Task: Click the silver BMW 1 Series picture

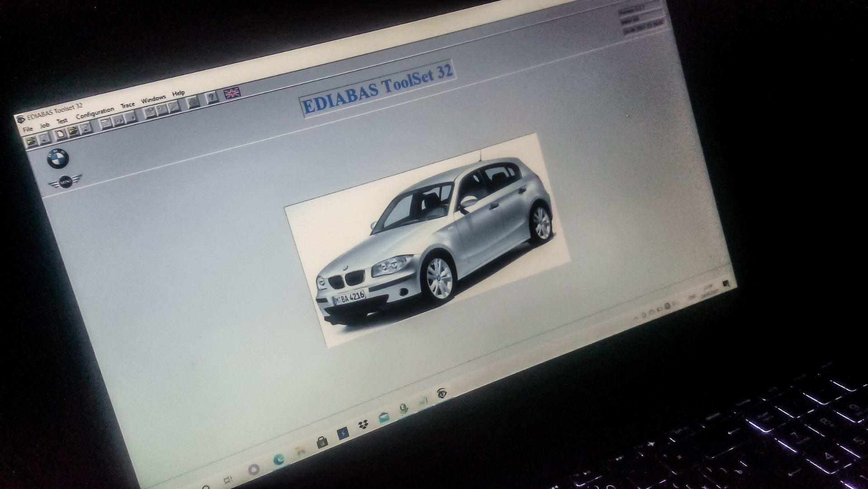Action: tap(427, 240)
